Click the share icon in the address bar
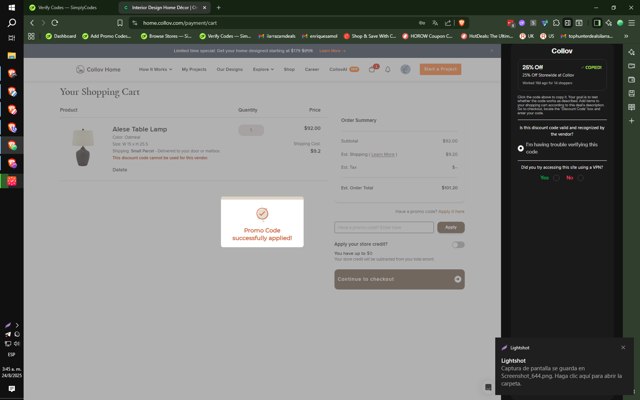The image size is (640, 400). pyautogui.click(x=448, y=23)
